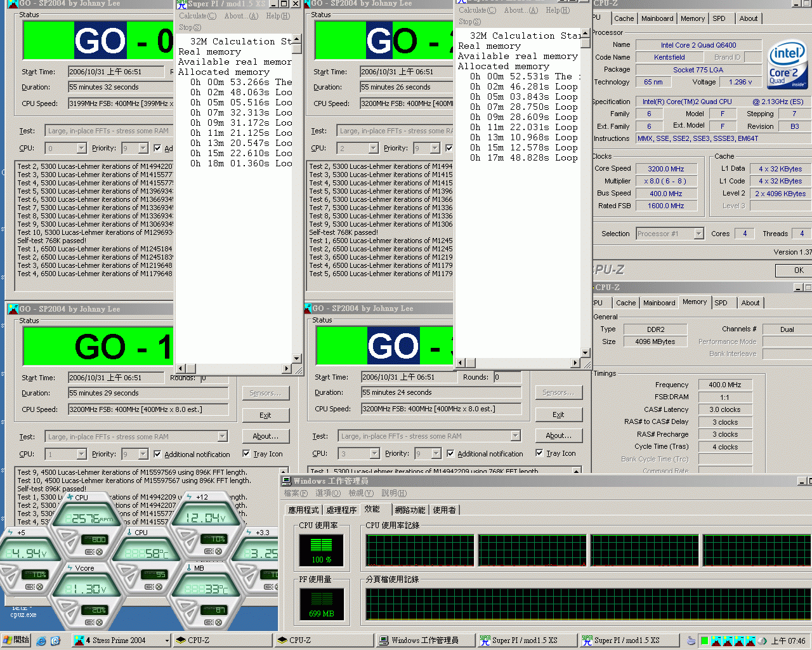Open the settings icon on the +12 voltage gauge
812x650 pixels.
pos(208,552)
